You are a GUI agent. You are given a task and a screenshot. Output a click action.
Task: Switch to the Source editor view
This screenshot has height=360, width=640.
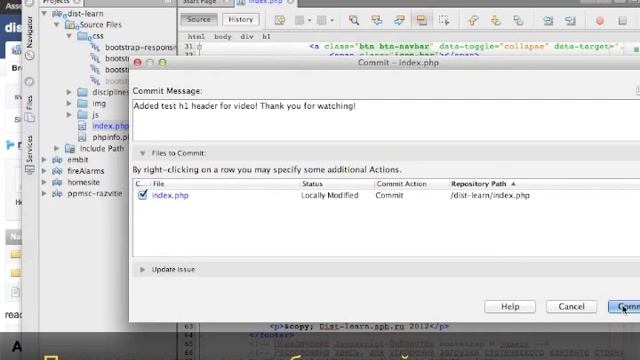(199, 19)
